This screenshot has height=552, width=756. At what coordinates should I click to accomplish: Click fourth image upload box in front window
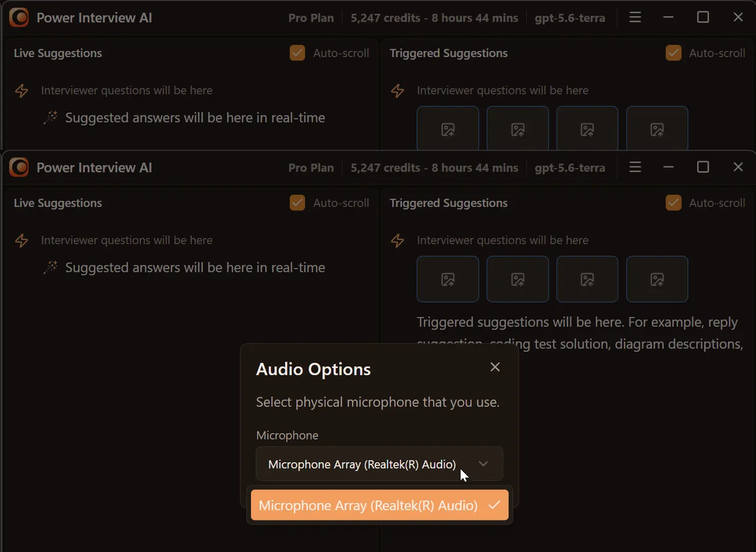657,279
